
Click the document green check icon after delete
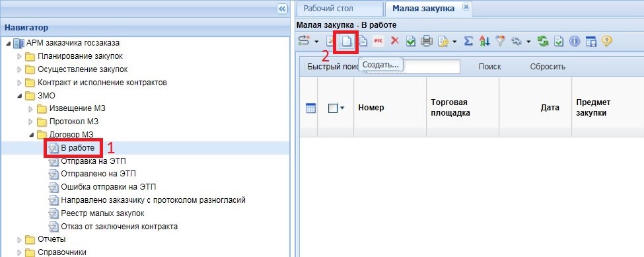[411, 41]
